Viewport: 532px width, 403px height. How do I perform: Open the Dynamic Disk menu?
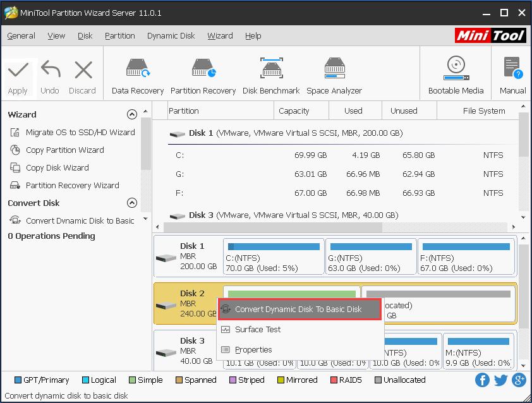[x=171, y=35]
